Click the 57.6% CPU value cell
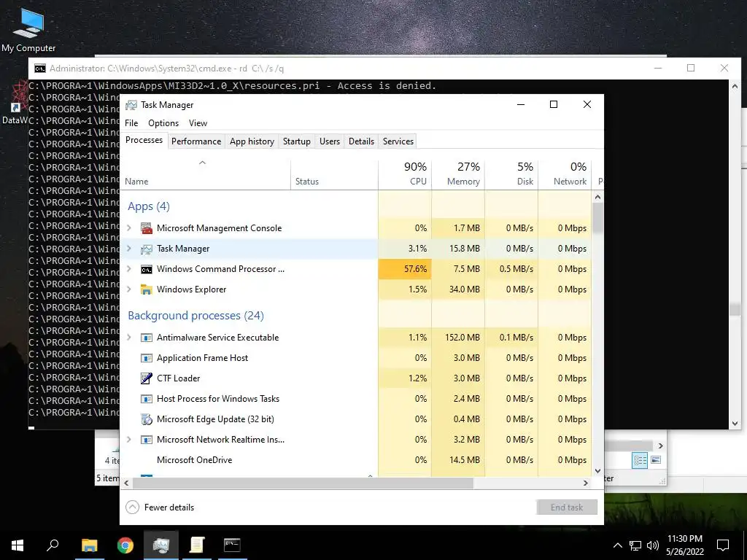 (405, 269)
